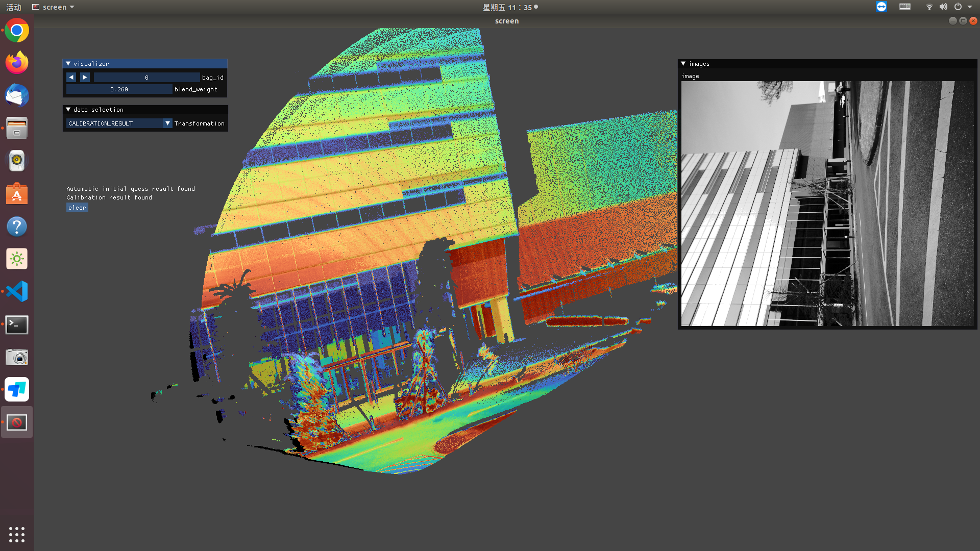Image resolution: width=980 pixels, height=551 pixels.
Task: Click the previous bag arrow in visualizer panel
Action: tap(71, 77)
